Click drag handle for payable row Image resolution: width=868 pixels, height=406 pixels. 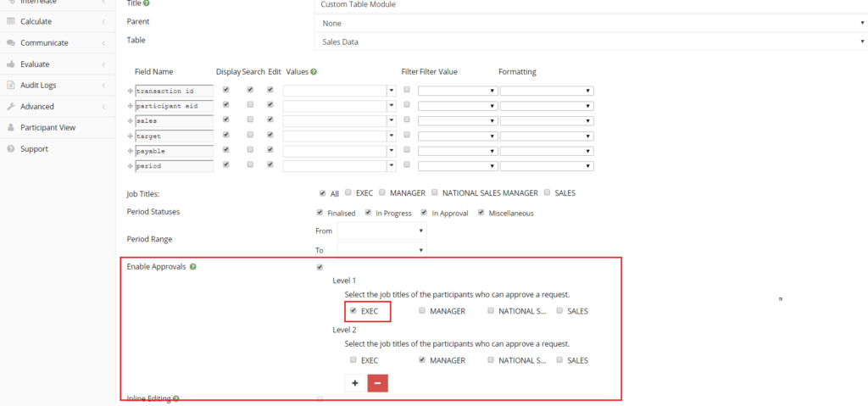pyautogui.click(x=131, y=151)
